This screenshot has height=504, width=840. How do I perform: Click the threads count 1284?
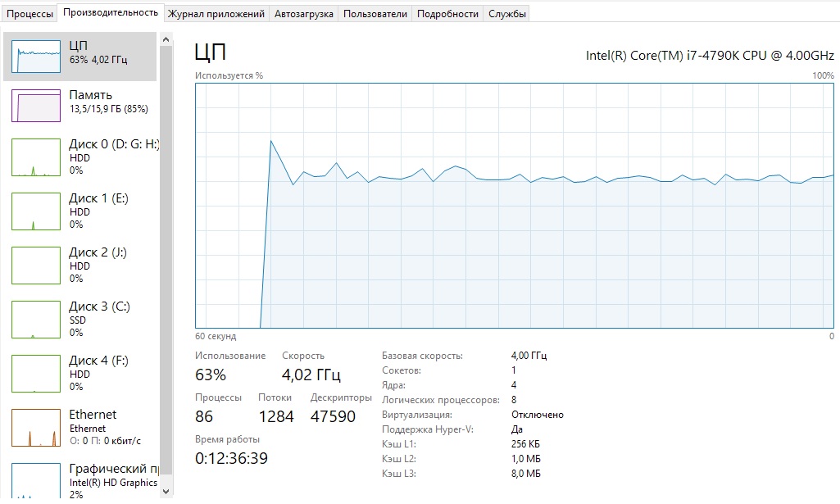276,416
